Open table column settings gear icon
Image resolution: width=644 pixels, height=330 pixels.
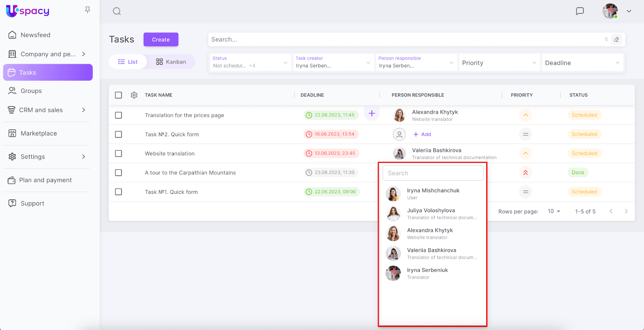pyautogui.click(x=134, y=95)
